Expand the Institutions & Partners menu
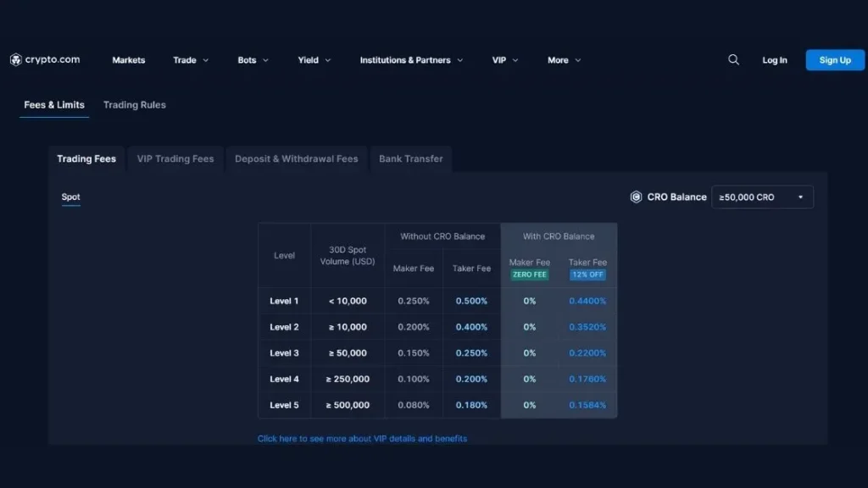The height and width of the screenshot is (488, 868). point(411,60)
